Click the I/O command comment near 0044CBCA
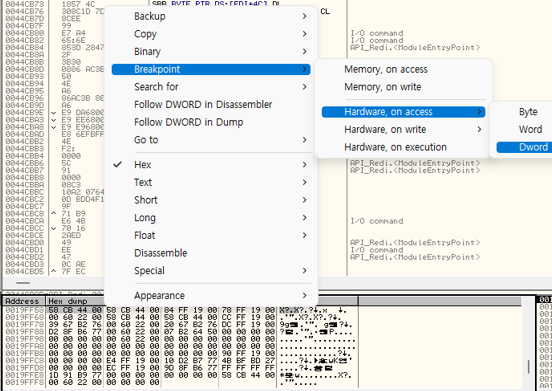The width and height of the screenshot is (552, 391). (x=377, y=221)
